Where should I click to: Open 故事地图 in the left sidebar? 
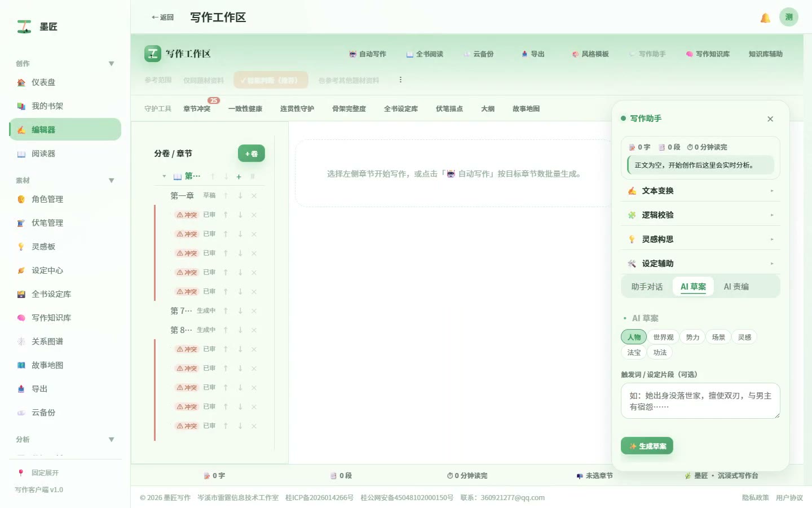[65, 365]
